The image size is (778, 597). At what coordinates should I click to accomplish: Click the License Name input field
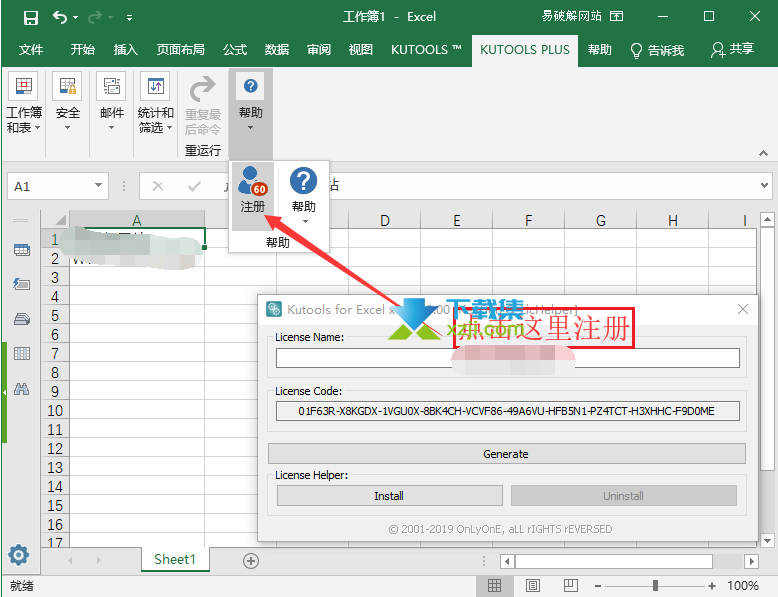click(508, 358)
